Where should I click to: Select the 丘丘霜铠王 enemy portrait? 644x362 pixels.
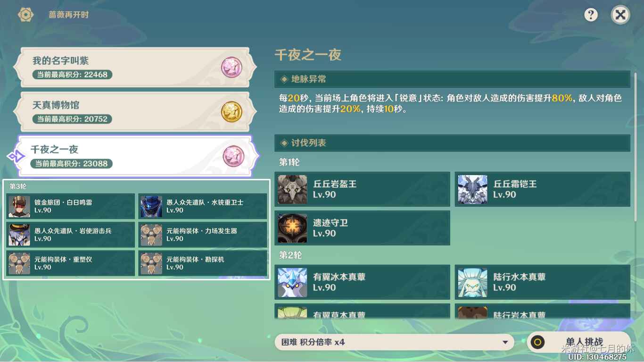click(x=472, y=189)
